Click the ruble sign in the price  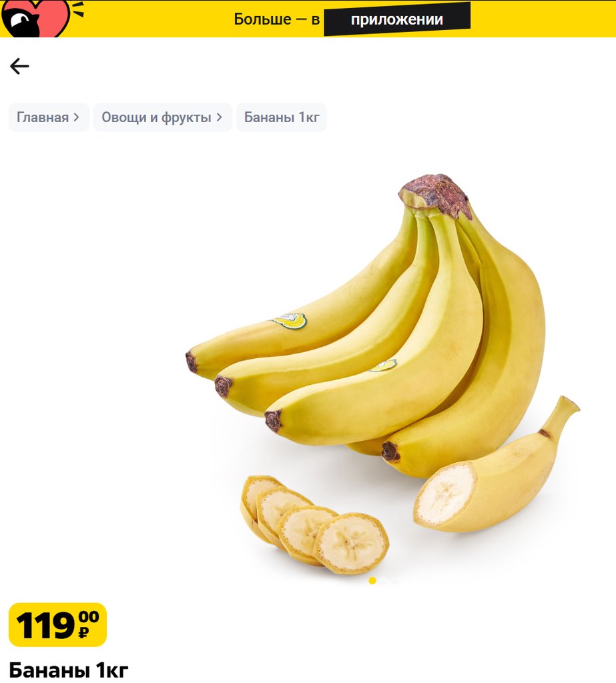[x=83, y=632]
